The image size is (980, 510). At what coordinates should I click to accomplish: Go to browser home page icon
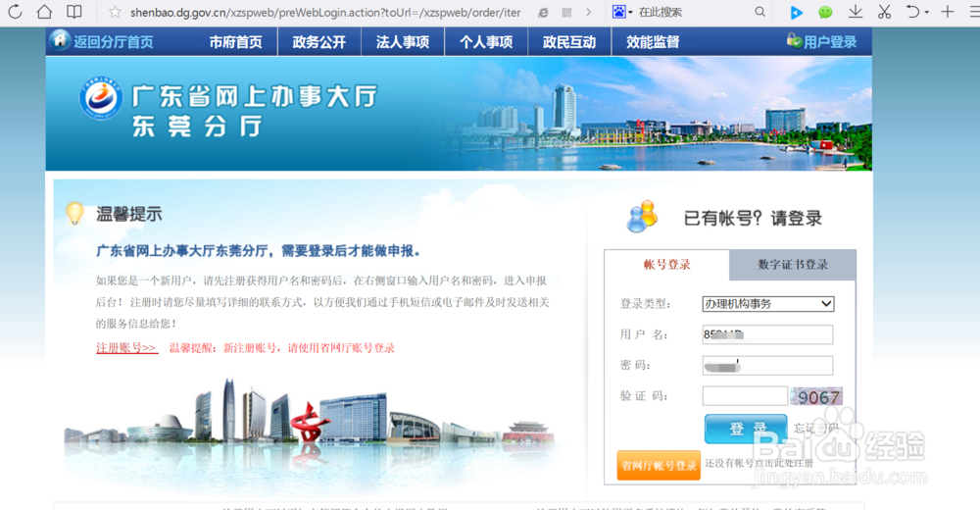point(44,12)
